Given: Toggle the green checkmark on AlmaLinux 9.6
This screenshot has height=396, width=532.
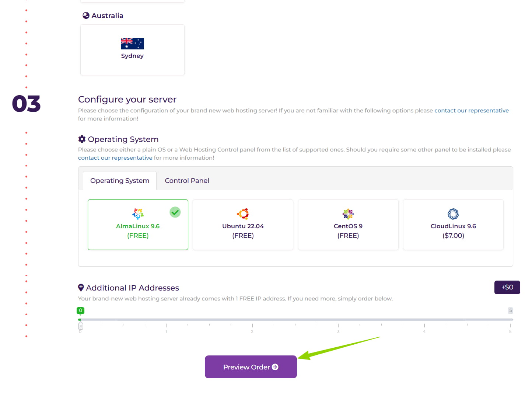Looking at the screenshot, I should click(x=175, y=212).
